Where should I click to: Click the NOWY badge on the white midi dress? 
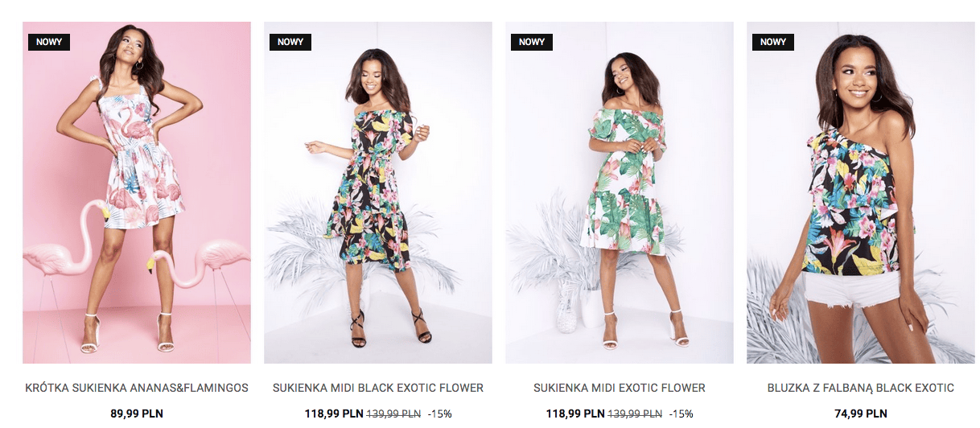click(532, 42)
